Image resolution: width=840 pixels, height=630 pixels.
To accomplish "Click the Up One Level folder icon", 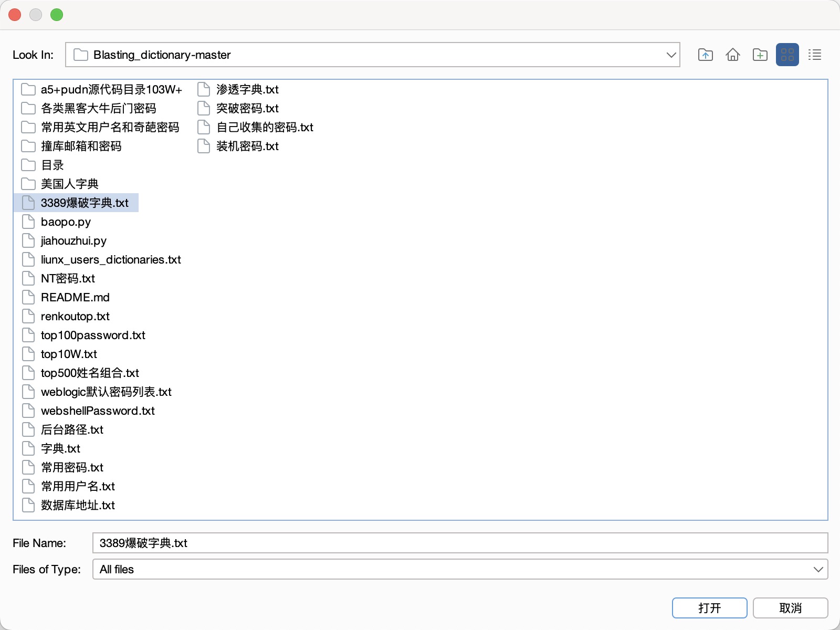I will point(705,55).
